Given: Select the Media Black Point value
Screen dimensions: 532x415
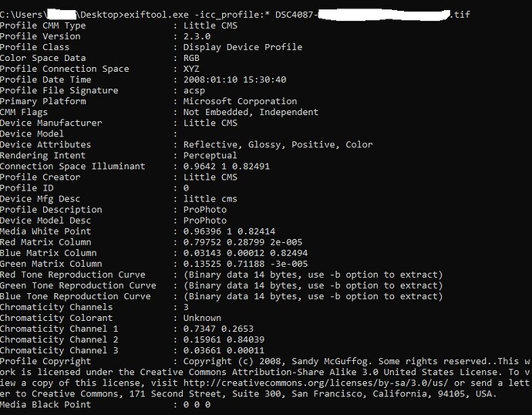Looking at the screenshot, I should point(197,404).
